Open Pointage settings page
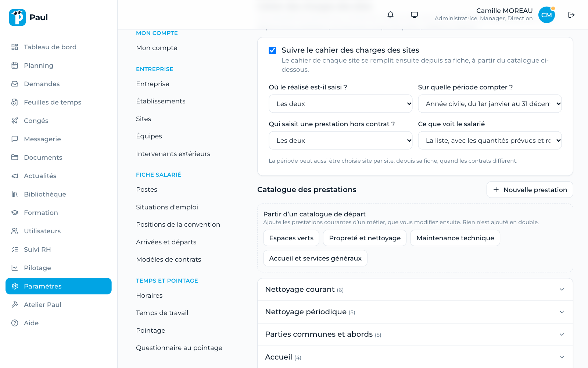 tap(151, 330)
